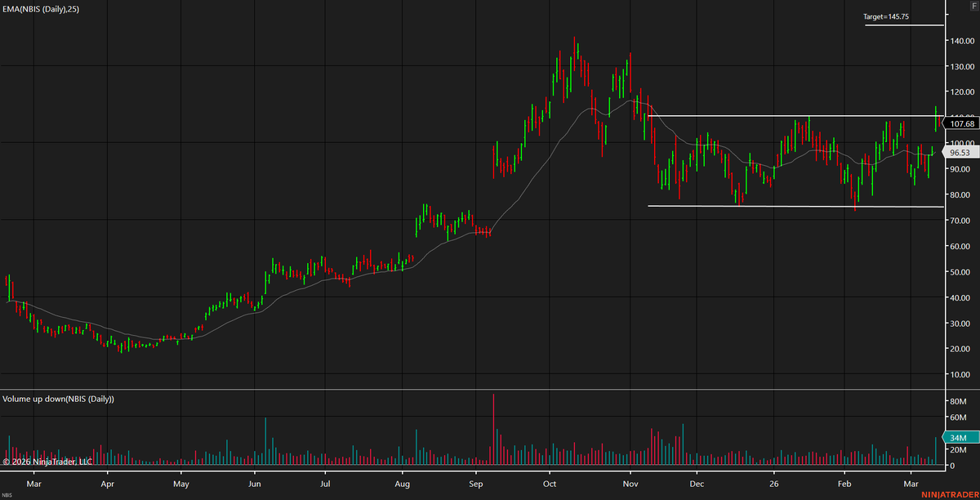Click the 96.53 EMA value marker

[x=961, y=152]
